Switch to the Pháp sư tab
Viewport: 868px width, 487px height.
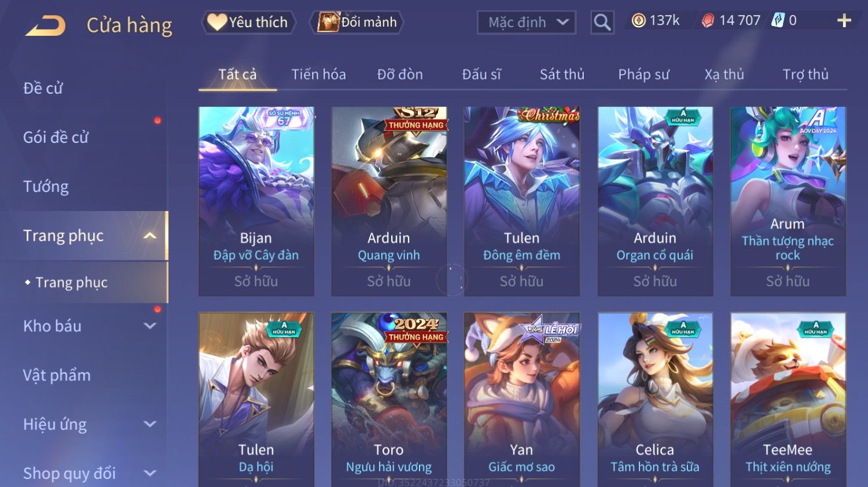[643, 74]
